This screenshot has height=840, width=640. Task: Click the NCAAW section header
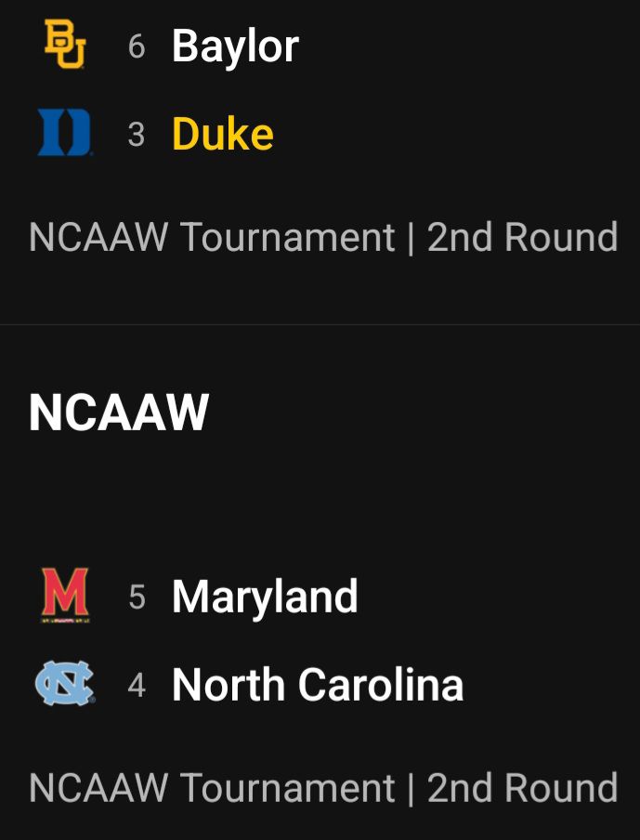[x=119, y=413]
